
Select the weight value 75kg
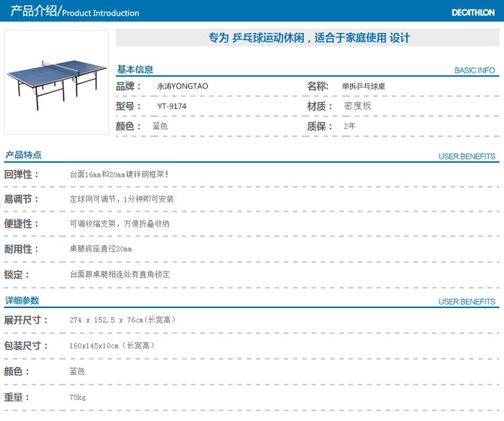[x=77, y=397]
